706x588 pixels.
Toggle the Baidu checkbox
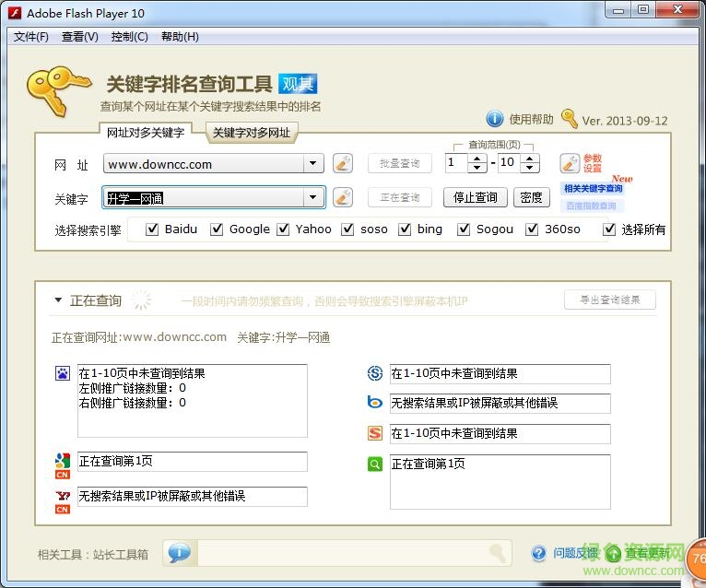152,229
